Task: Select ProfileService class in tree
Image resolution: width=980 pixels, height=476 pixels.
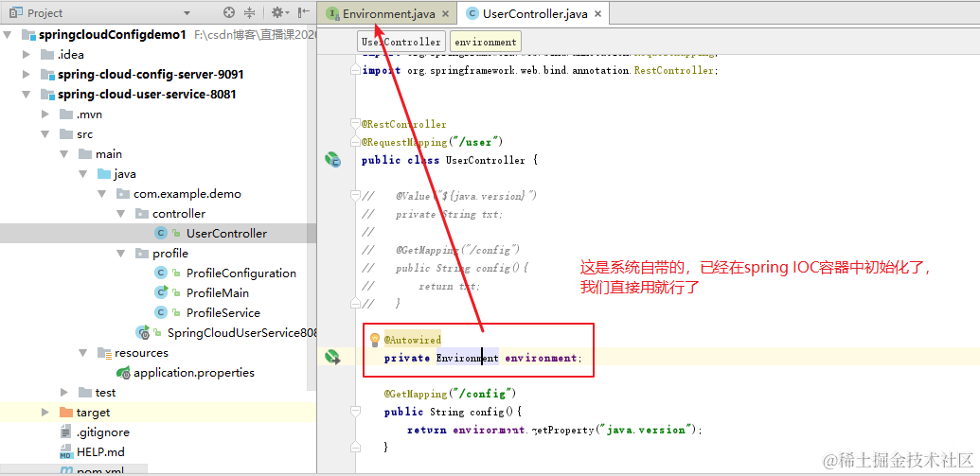Action: click(x=223, y=313)
